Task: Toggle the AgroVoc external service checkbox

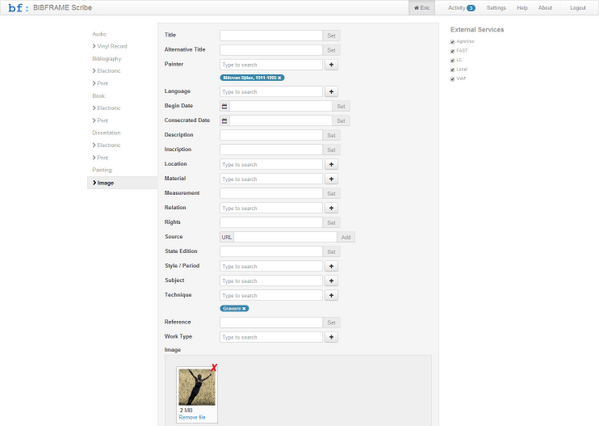Action: (x=452, y=42)
